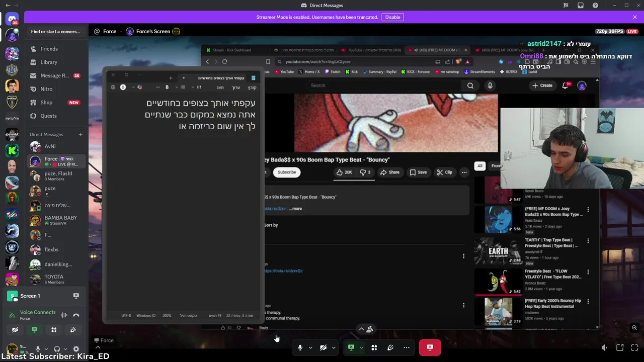Go back with Discord title bar arrow
This screenshot has width=644, height=362.
8,5
